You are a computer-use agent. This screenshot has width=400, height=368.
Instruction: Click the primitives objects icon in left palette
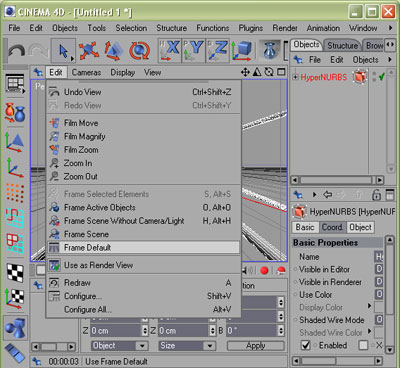coord(15,328)
